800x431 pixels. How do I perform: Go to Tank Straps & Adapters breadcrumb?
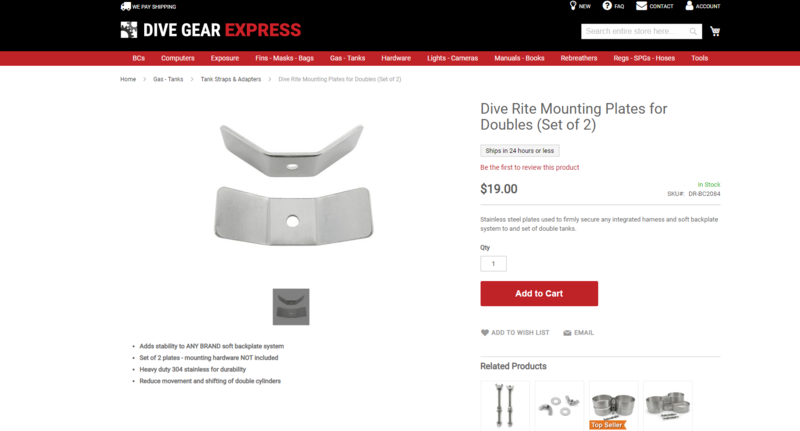[x=231, y=79]
